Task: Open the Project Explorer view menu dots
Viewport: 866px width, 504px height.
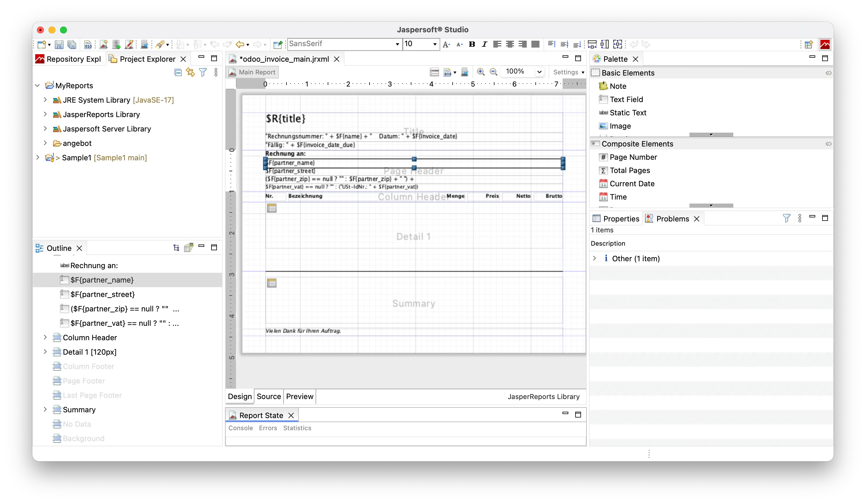Action: 216,72
